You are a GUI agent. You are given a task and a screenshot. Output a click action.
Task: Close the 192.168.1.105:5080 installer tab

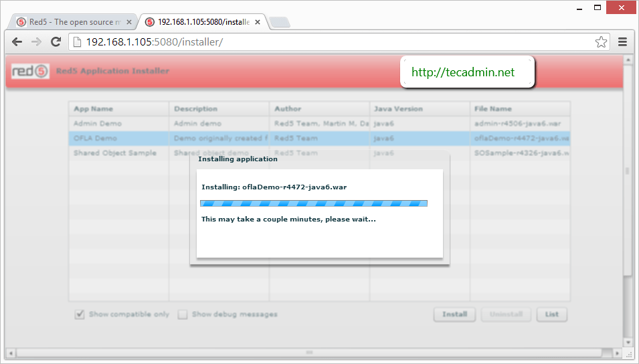258,22
